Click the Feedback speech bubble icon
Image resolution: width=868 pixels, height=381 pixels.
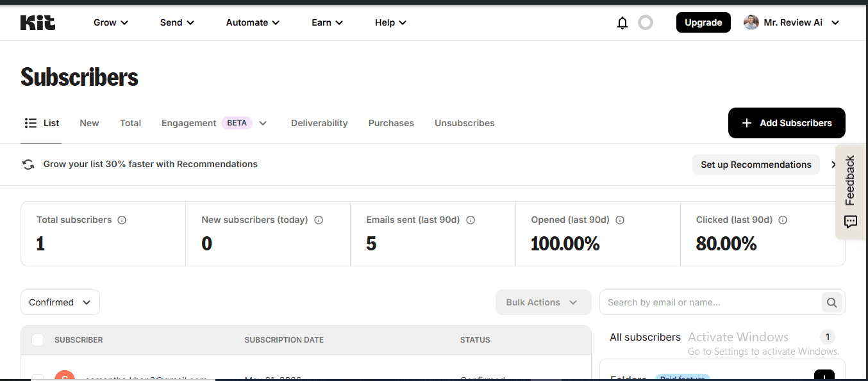pos(851,222)
